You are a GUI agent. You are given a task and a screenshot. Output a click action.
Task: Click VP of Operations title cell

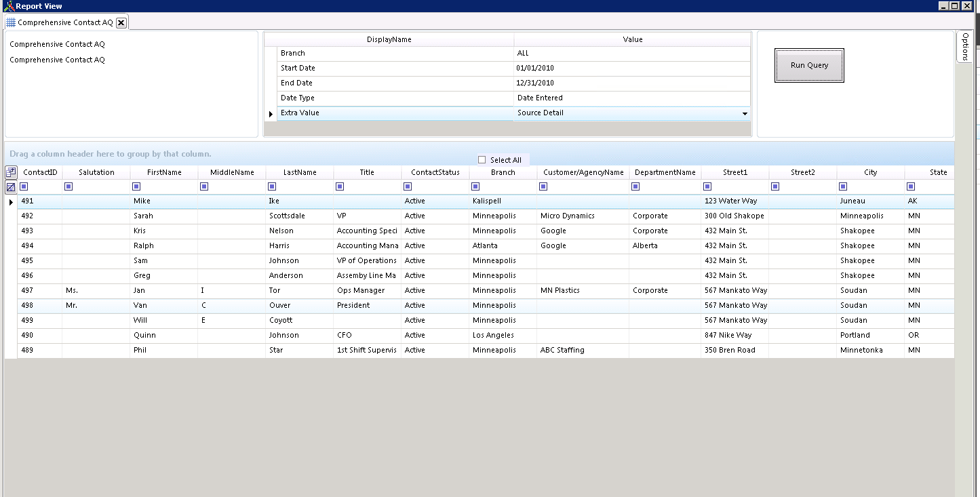(368, 260)
